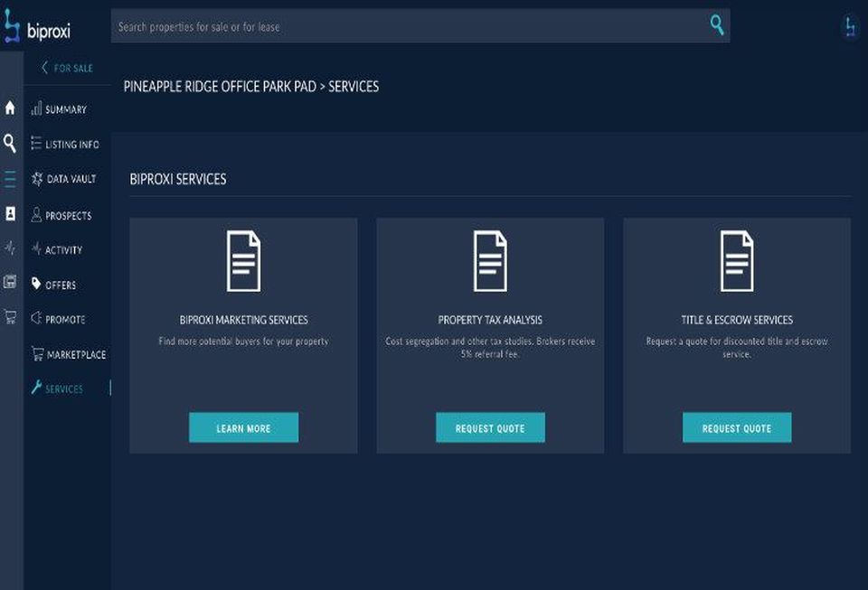Open search from the thin left rail magnifier
This screenshot has width=868, height=590.
coord(10,144)
